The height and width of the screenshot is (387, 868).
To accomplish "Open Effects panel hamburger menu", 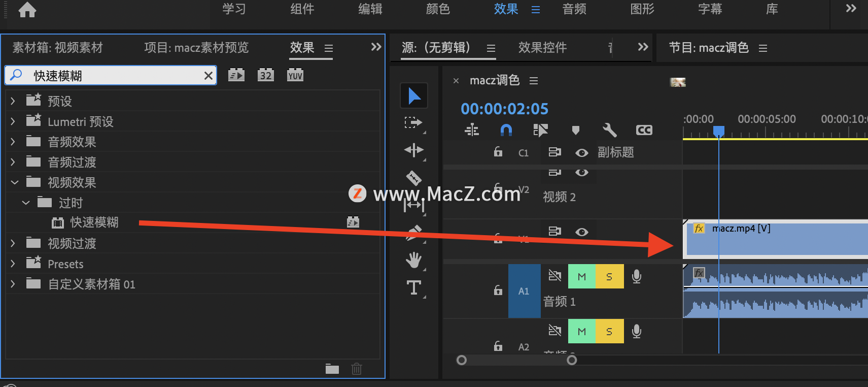I will pos(329,48).
